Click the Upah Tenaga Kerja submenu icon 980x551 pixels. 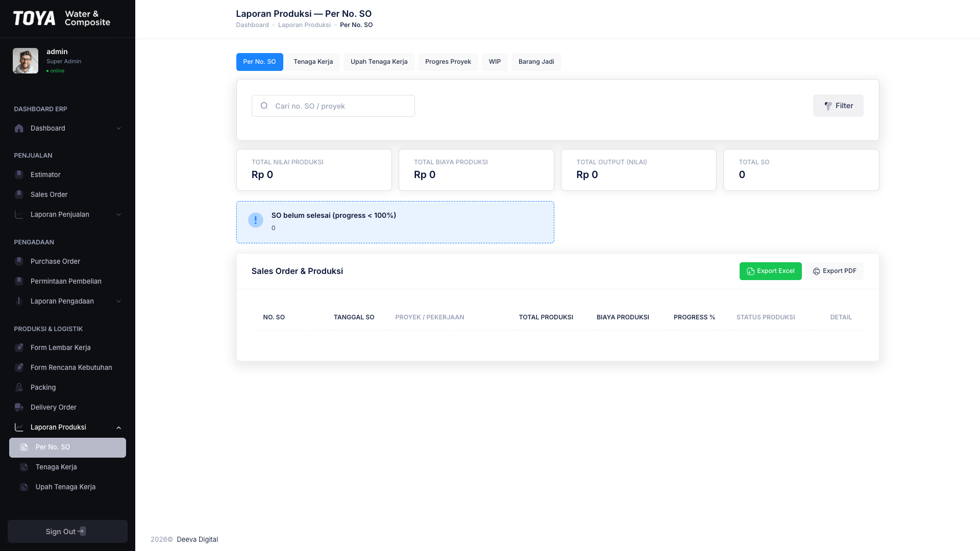[x=24, y=487]
